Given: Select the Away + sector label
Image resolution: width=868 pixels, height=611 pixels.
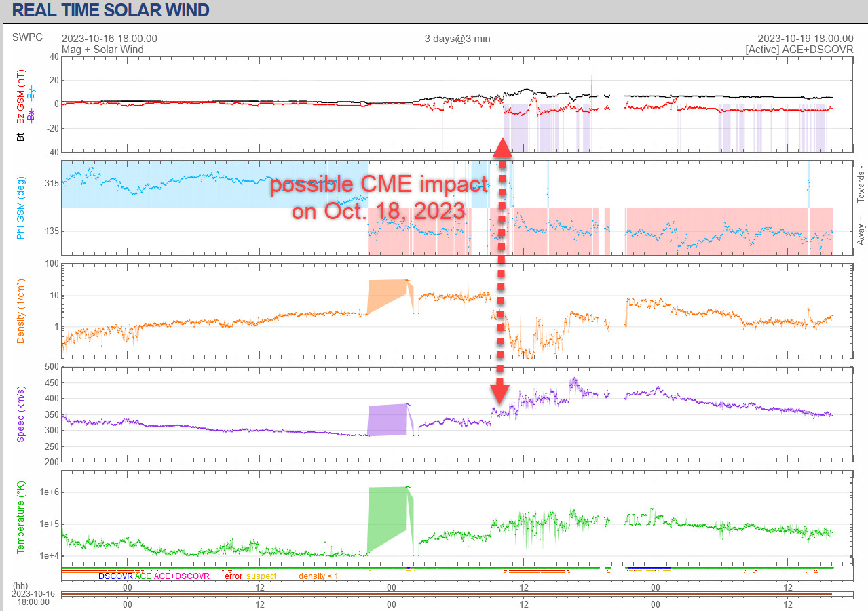Looking at the screenshot, I should (x=861, y=229).
